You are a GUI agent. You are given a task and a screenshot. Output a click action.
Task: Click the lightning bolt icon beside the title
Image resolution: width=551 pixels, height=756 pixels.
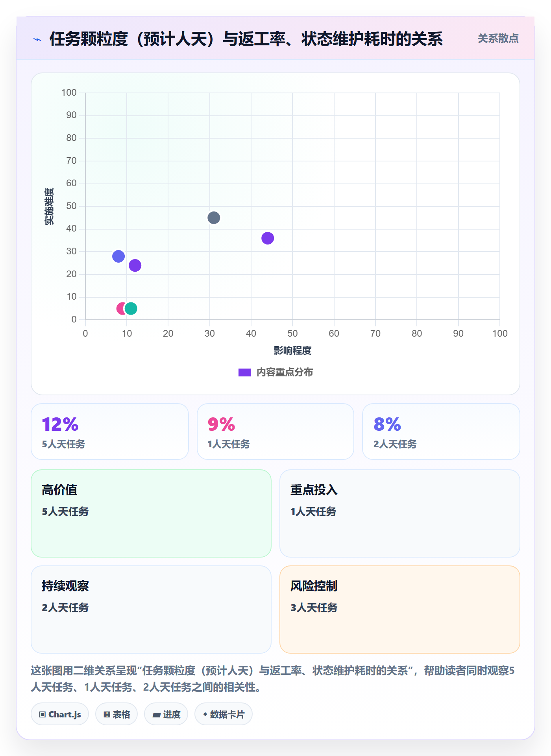pos(37,39)
